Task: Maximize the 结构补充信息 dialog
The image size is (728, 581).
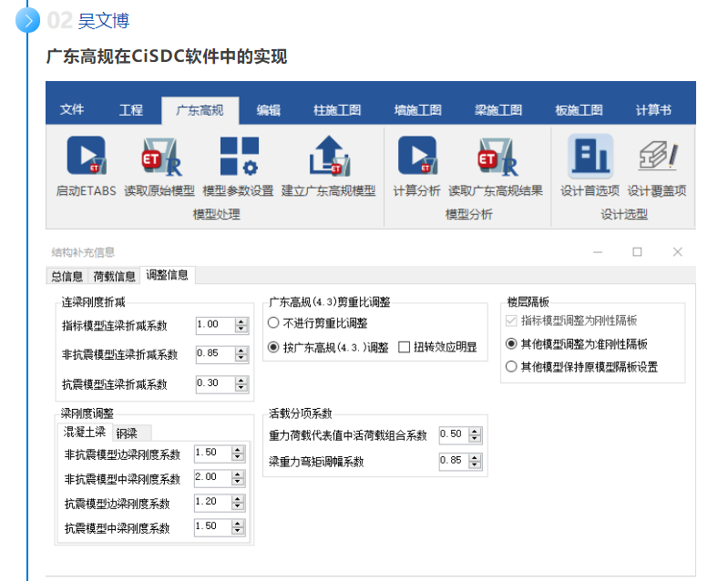Action: click(x=638, y=252)
